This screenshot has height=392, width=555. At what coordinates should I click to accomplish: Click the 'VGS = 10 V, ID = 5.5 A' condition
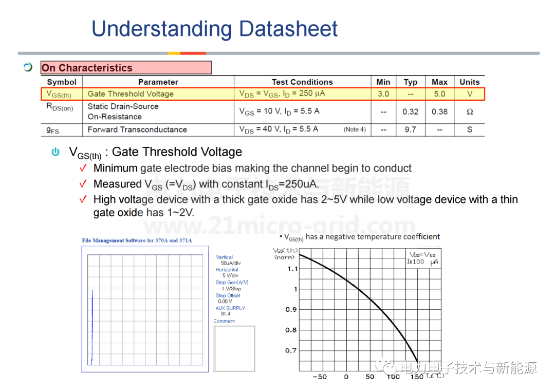(279, 111)
